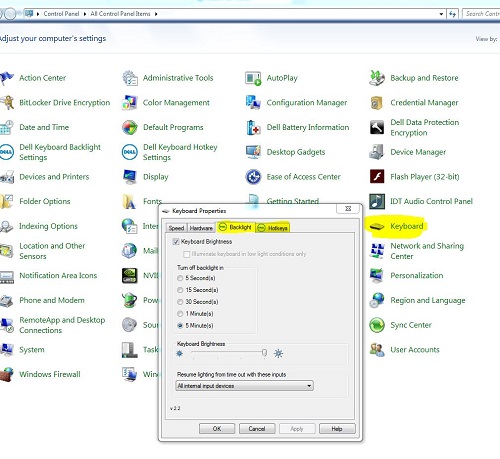Open the Action Center flag icon

pos(7,78)
